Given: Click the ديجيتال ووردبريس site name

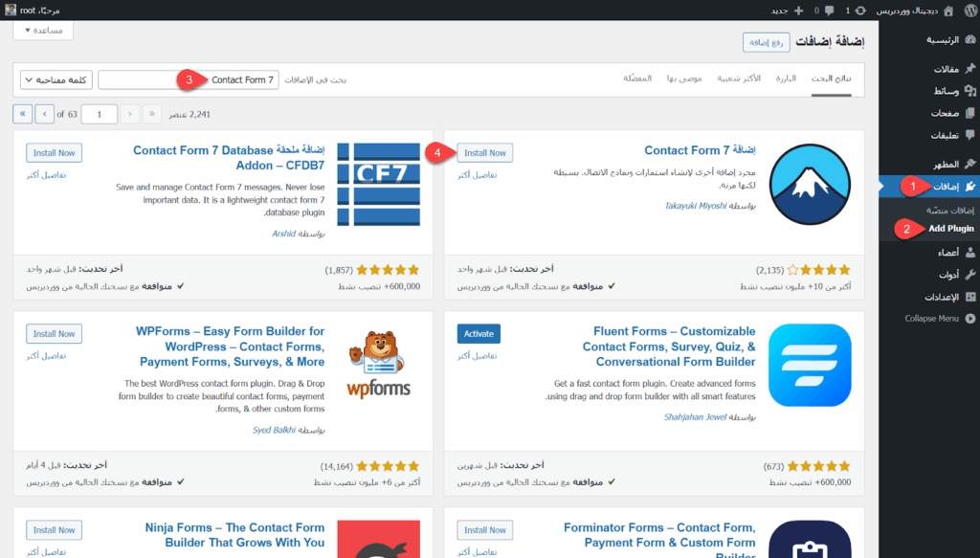Looking at the screenshot, I should [x=907, y=11].
